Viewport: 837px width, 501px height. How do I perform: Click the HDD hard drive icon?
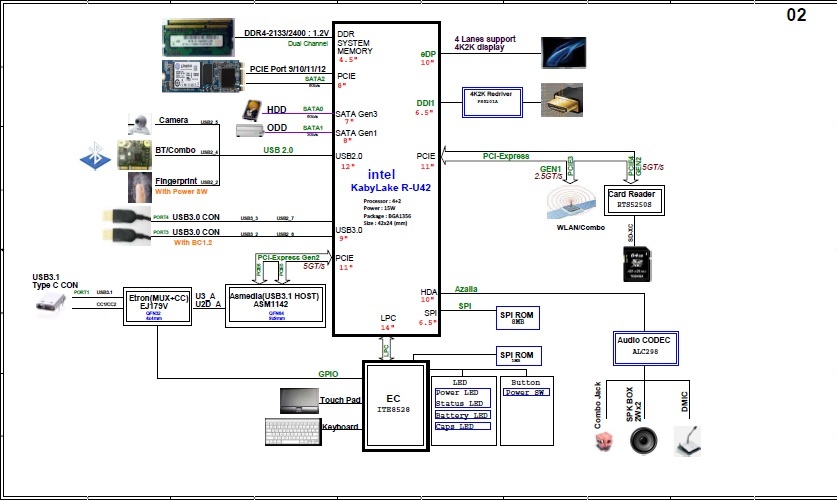point(253,110)
